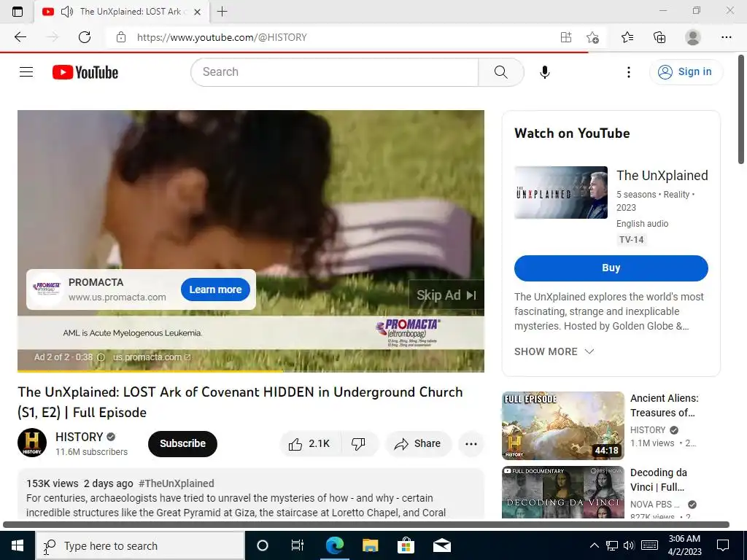Open the YouTube hamburger guide menu
Viewport: 747px width, 560px height.
pos(26,72)
